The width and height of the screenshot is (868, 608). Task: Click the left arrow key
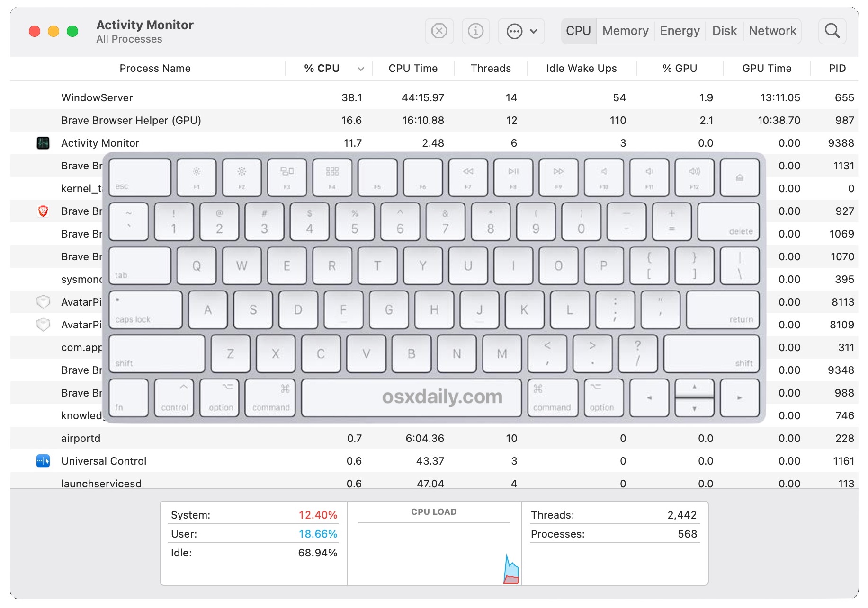coord(649,397)
